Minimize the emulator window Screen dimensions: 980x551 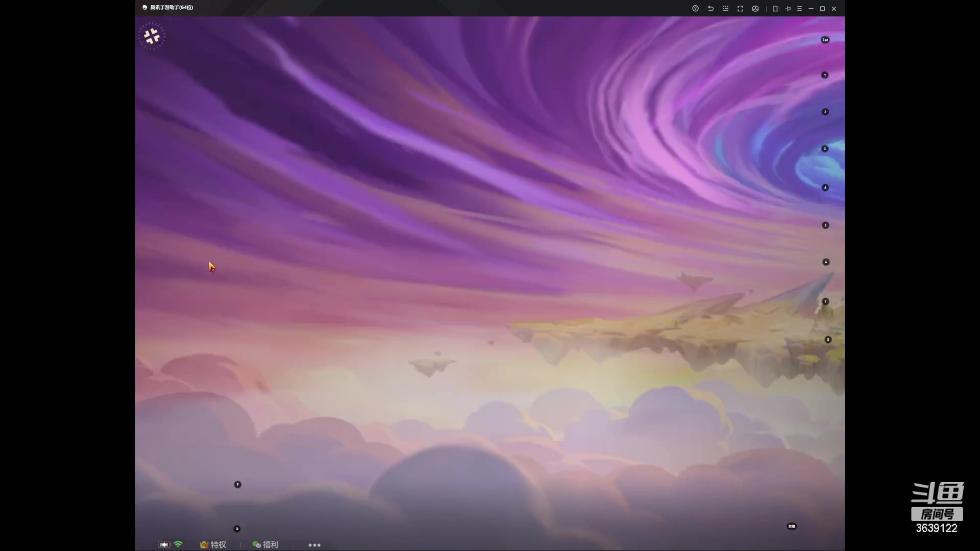click(811, 9)
